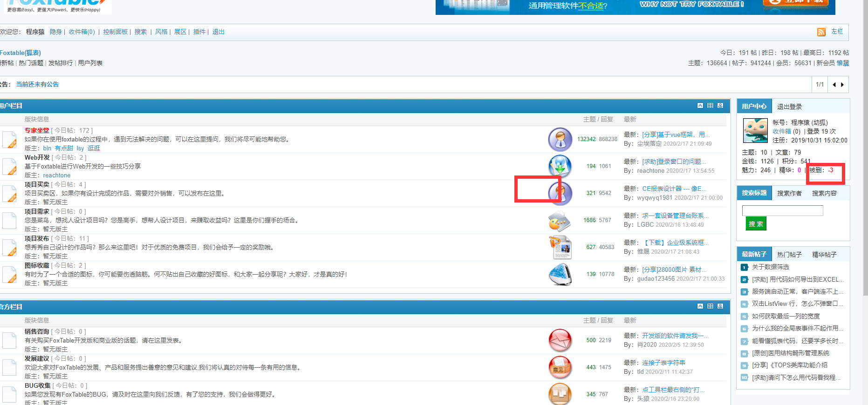Click the search text input box
The height and width of the screenshot is (405, 868).
782,210
